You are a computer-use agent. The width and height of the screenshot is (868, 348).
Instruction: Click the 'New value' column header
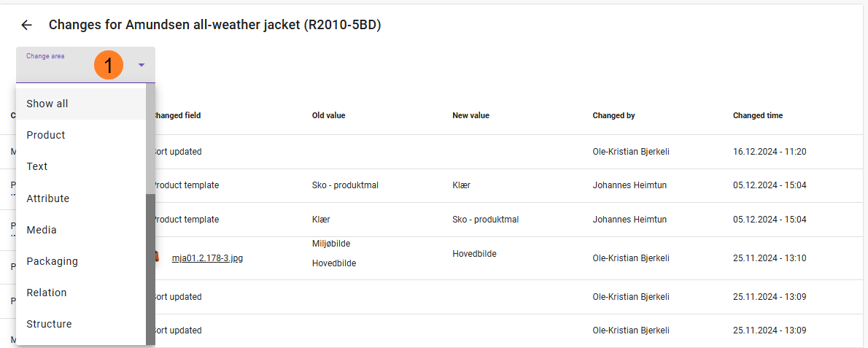(470, 115)
